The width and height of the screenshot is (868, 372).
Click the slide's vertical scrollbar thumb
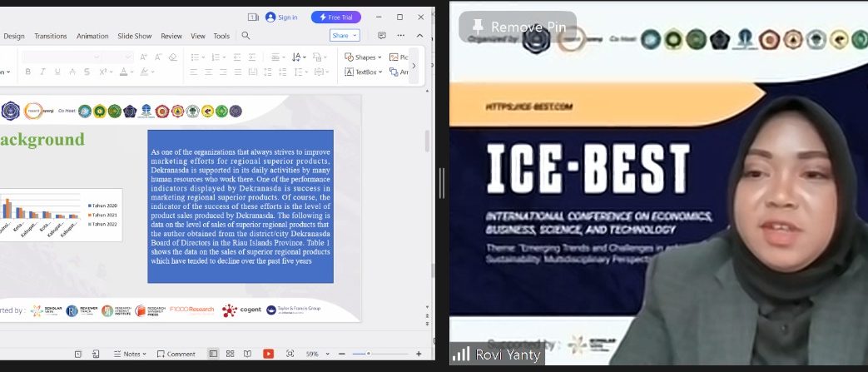[x=428, y=141]
